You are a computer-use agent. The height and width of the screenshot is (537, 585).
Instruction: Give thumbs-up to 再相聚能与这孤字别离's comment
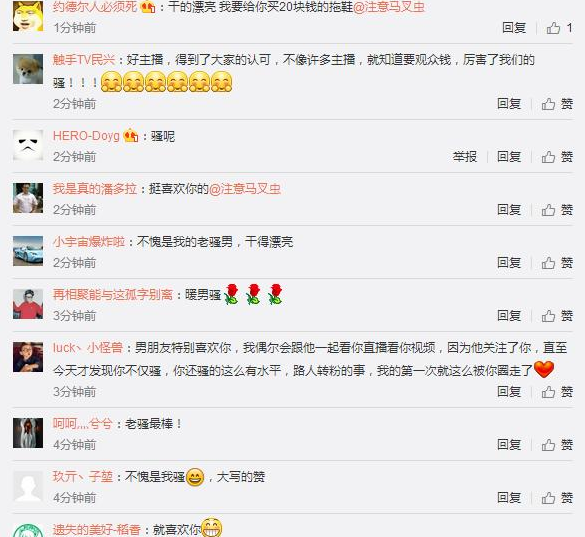[x=557, y=316]
